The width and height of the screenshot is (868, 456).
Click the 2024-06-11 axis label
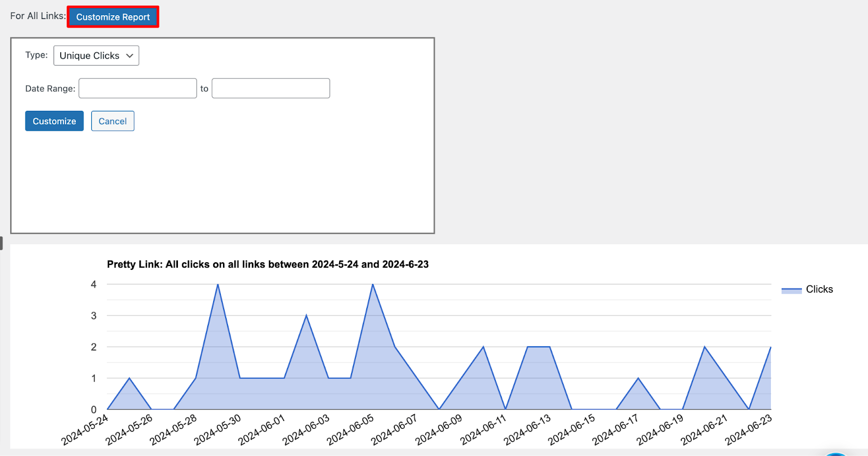pyautogui.click(x=483, y=430)
